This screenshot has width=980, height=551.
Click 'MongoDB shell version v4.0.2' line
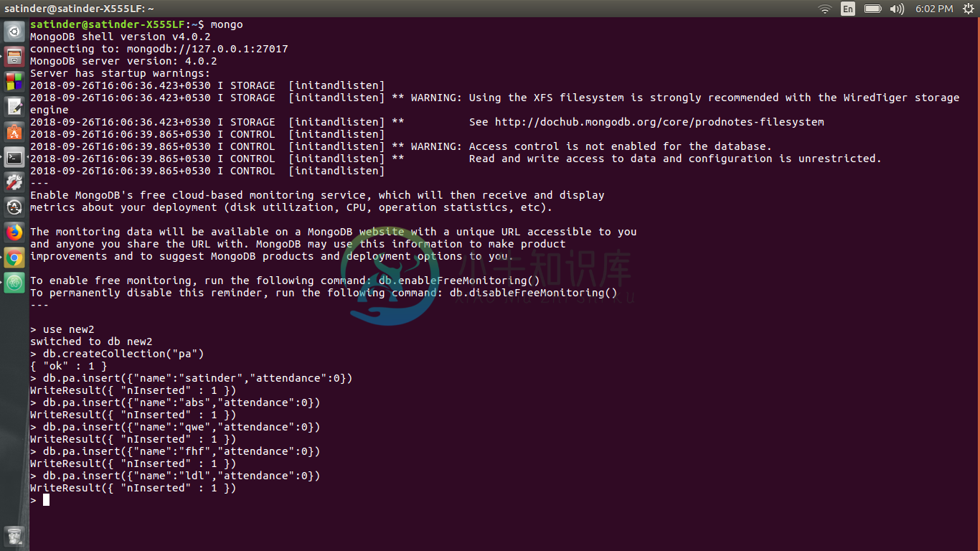pos(121,37)
